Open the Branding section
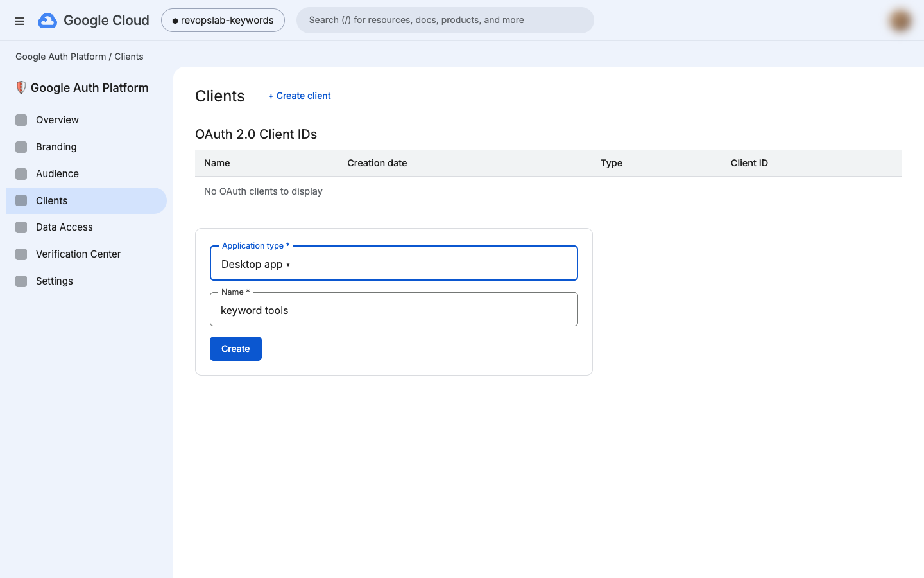 pyautogui.click(x=87, y=147)
